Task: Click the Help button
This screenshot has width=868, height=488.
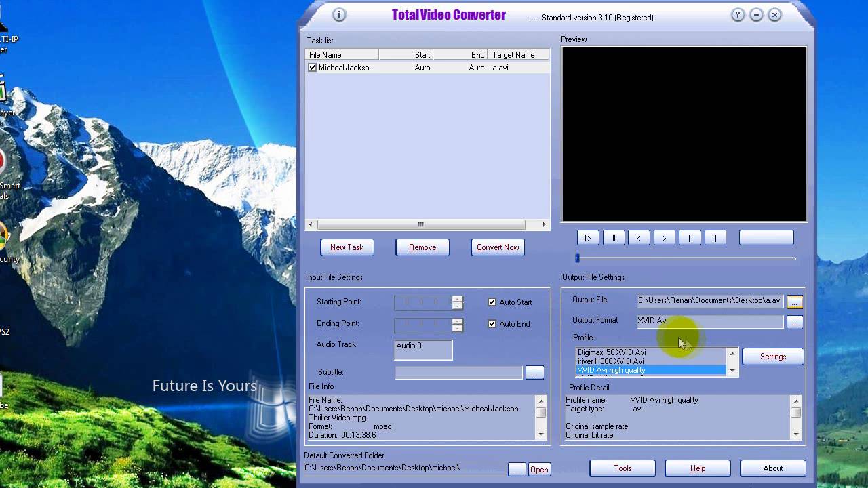Action: 698,468
